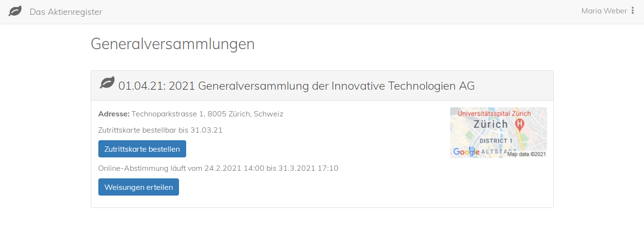This screenshot has width=644, height=238.
Task: Open the vertical three-dots user menu
Action: pos(633,10)
